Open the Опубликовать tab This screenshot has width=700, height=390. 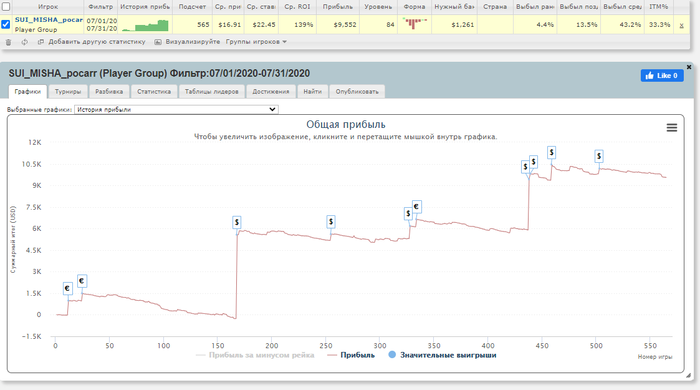click(357, 91)
